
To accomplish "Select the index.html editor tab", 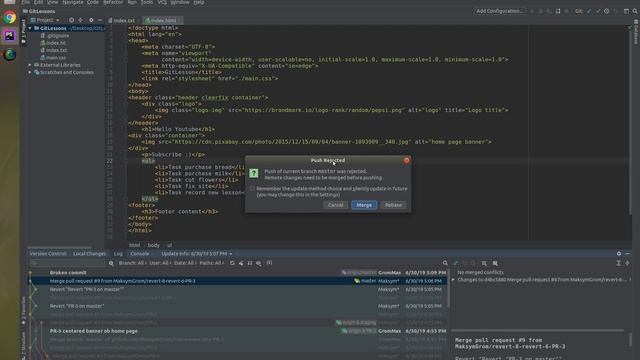I will point(162,20).
